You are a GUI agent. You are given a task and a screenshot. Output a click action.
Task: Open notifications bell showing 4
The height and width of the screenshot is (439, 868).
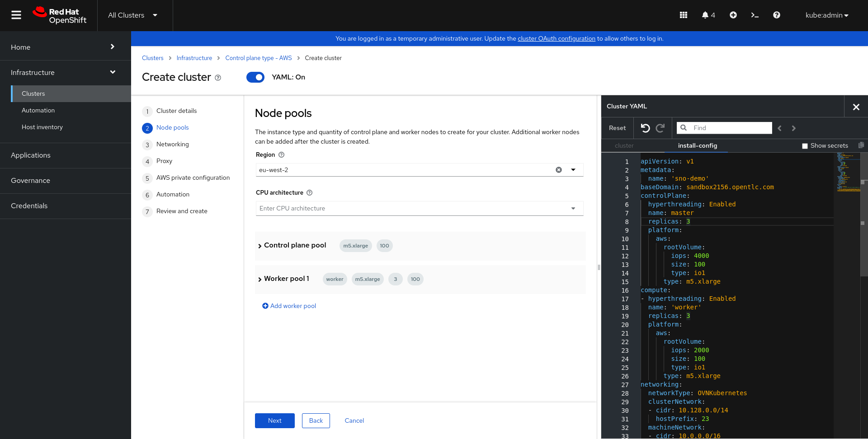(708, 15)
